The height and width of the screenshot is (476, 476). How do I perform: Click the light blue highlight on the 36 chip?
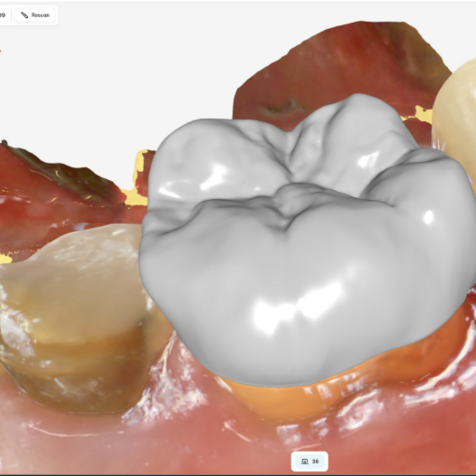click(311, 462)
